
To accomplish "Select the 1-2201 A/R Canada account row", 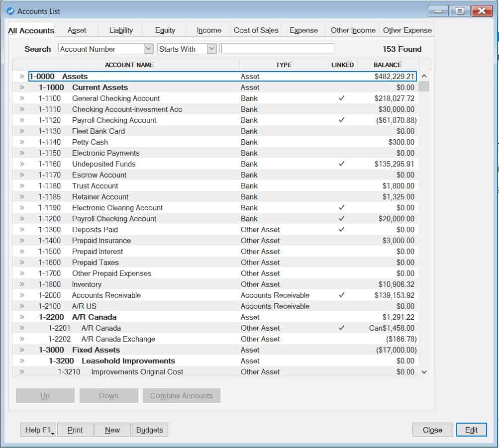I will pos(215,328).
